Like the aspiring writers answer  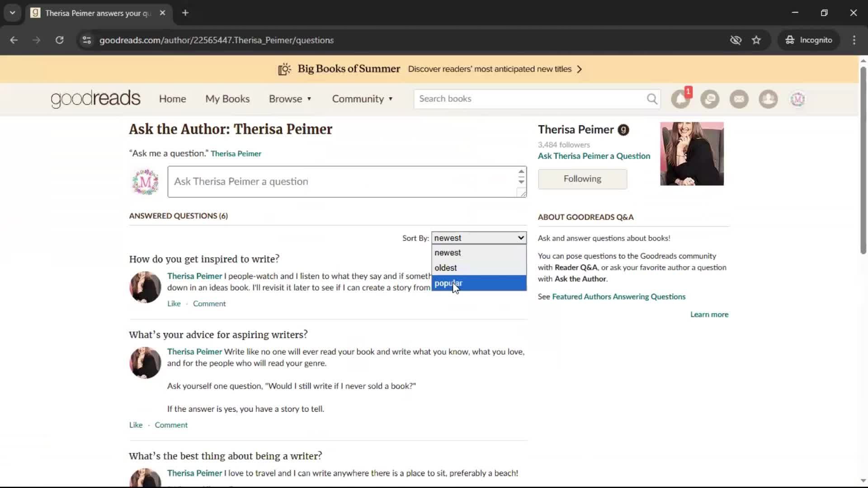(x=136, y=425)
